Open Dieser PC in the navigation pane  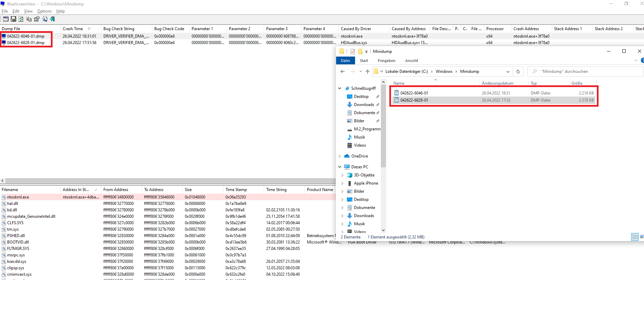point(359,167)
